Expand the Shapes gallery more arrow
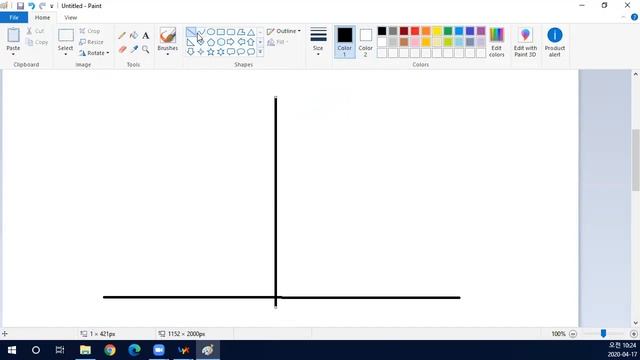Image resolution: width=640 pixels, height=360 pixels. [260, 52]
